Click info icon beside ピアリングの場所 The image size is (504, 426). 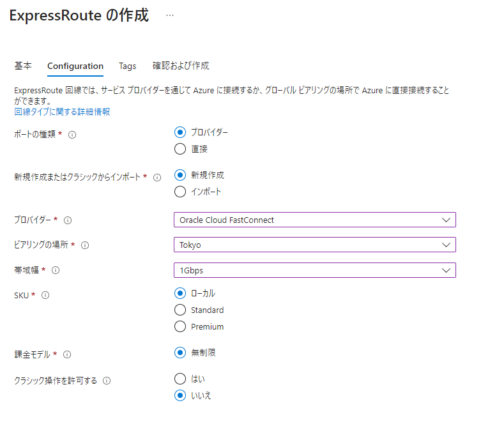point(85,245)
